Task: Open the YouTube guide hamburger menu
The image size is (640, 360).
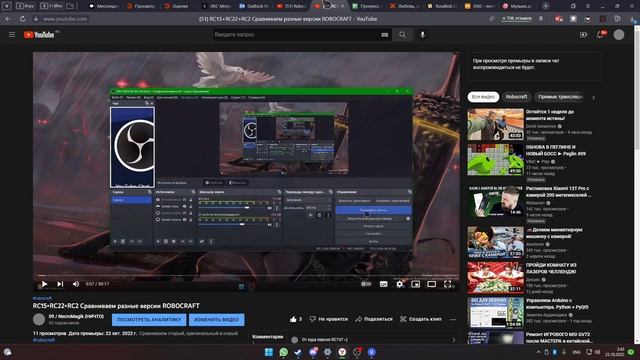Action: tap(12, 35)
